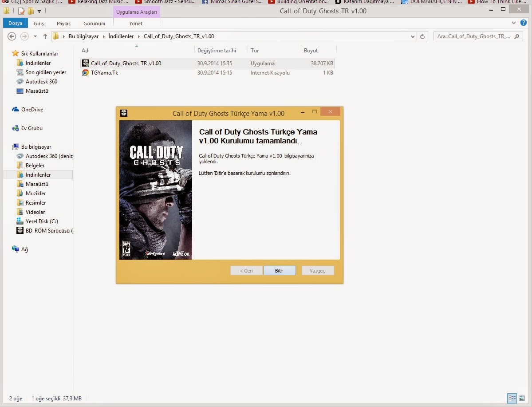Click the Autodesk 360 sidebar icon under favorites
532x407 pixels.
tap(20, 82)
